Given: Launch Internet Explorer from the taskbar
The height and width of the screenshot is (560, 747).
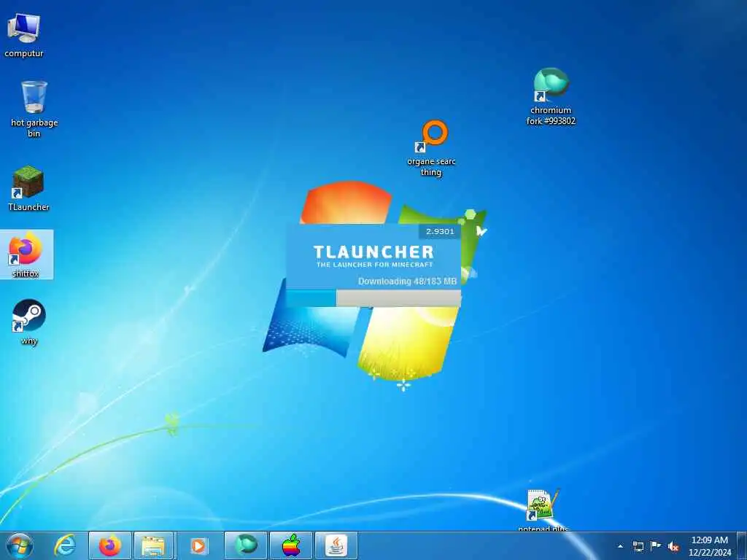Looking at the screenshot, I should coord(64,545).
